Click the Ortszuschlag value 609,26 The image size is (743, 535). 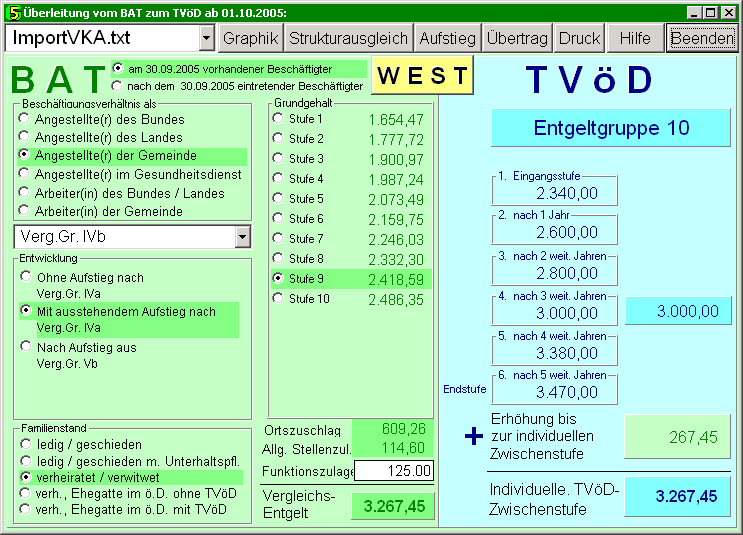pyautogui.click(x=392, y=429)
